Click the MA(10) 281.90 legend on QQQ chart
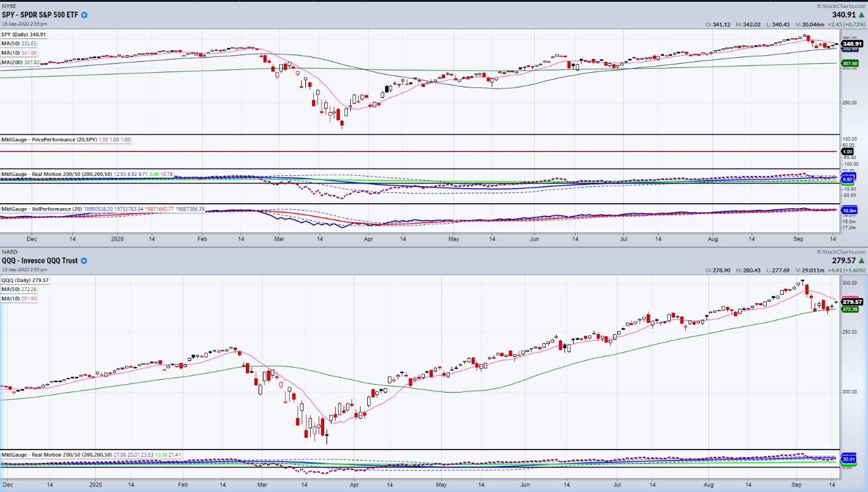The image size is (868, 492). pyautogui.click(x=19, y=298)
